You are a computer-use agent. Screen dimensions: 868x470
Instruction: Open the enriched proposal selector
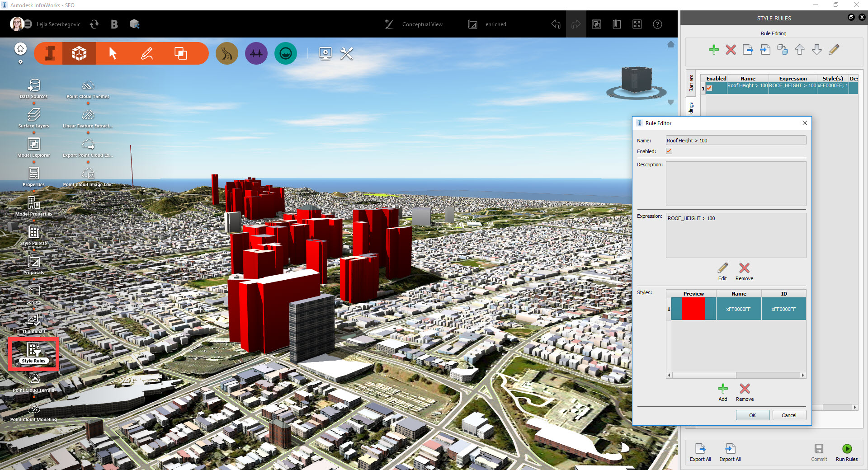495,24
